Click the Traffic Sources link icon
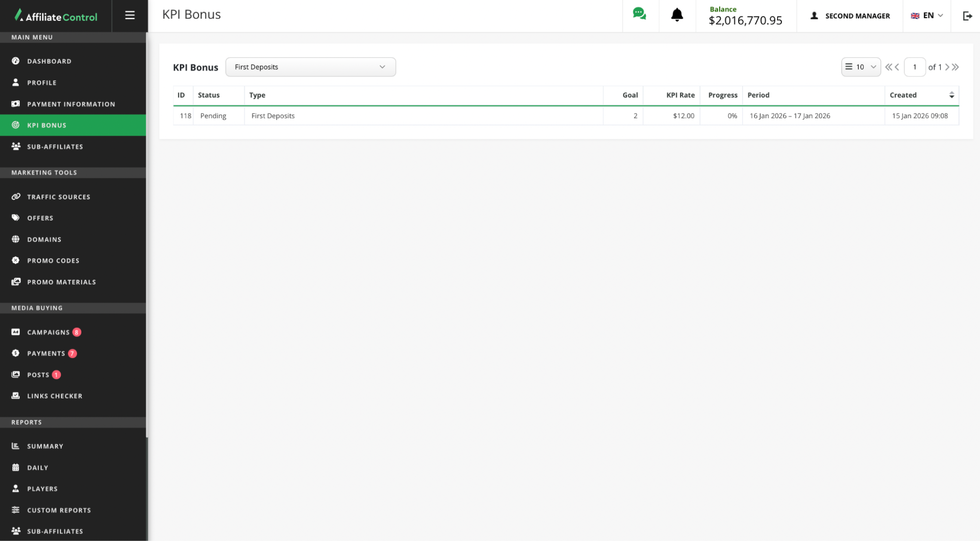 pos(16,197)
